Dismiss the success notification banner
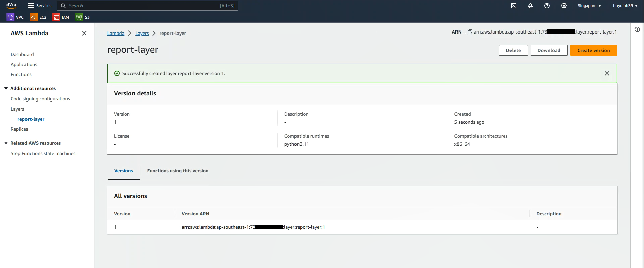Screen dimensions: 644x268 tap(607, 73)
